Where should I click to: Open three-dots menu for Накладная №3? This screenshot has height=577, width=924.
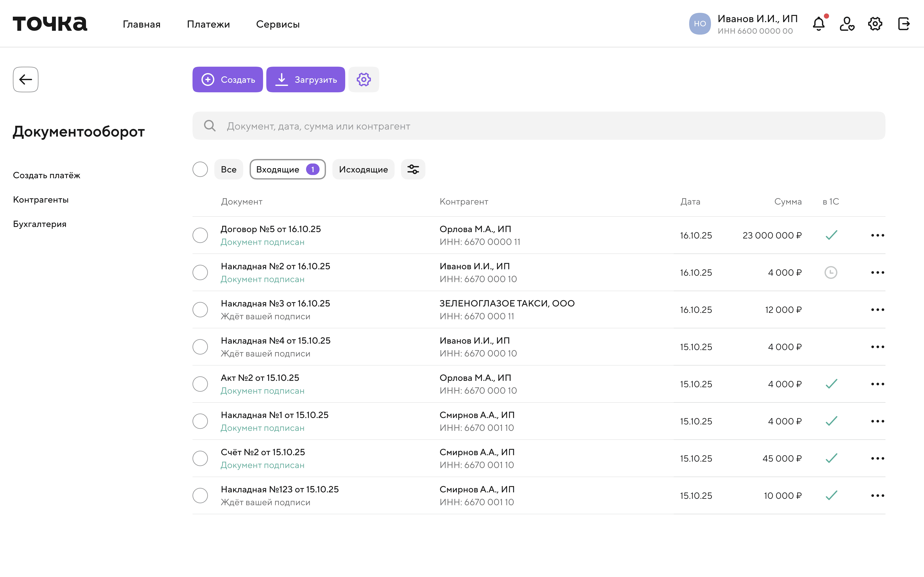[877, 309]
